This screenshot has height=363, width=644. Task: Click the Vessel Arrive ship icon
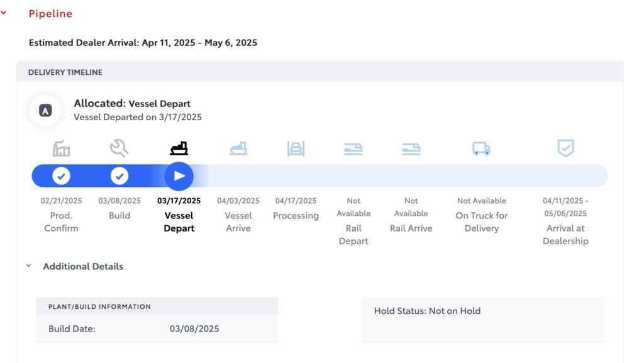pos(238,148)
